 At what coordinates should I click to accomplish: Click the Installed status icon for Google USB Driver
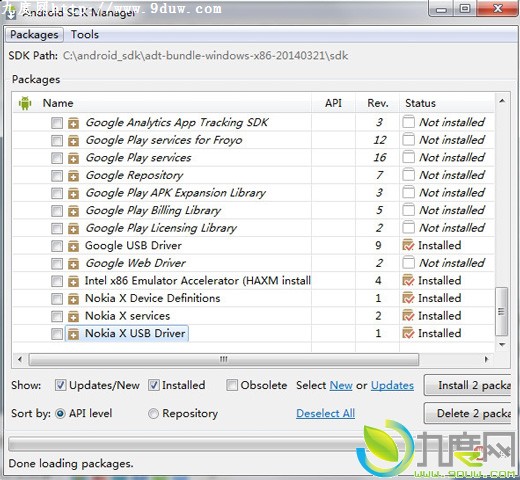click(408, 245)
